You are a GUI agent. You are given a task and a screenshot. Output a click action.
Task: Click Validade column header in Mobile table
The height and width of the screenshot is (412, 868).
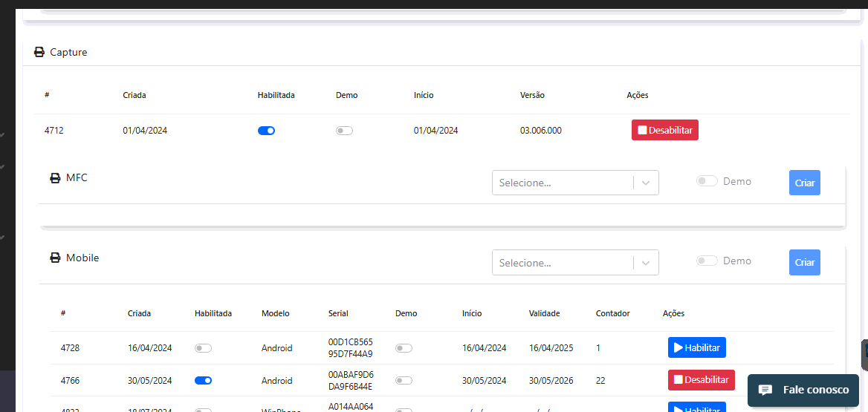tap(544, 314)
